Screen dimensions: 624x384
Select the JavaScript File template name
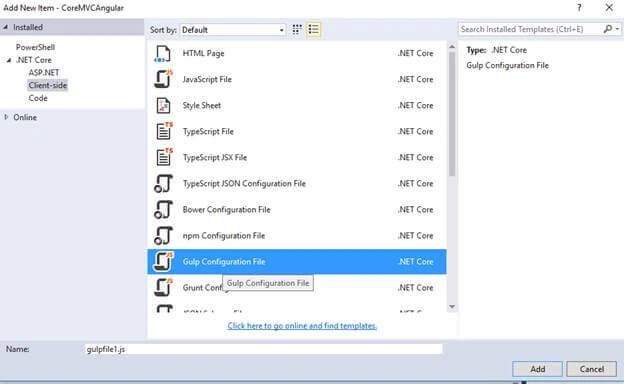tap(207, 79)
